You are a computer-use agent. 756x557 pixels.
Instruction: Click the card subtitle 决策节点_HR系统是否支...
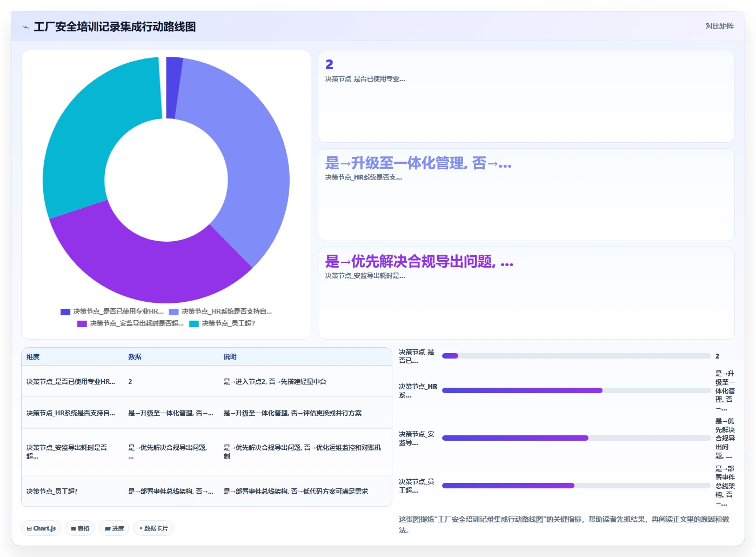(364, 177)
